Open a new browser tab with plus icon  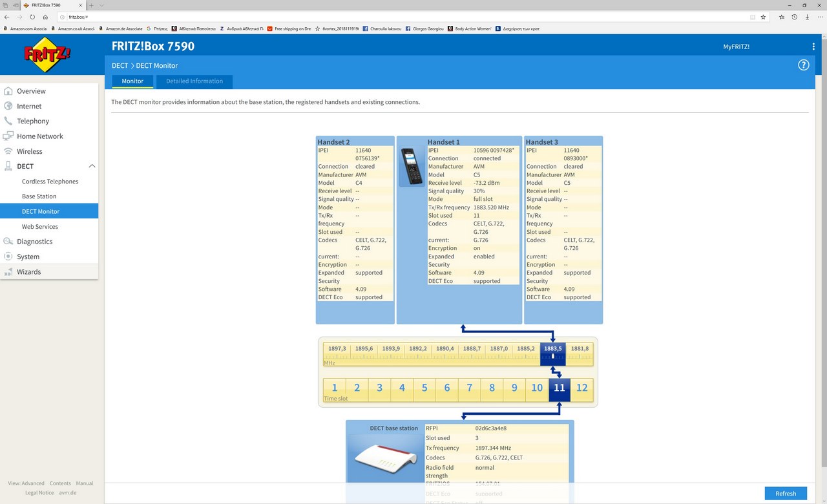(x=91, y=5)
